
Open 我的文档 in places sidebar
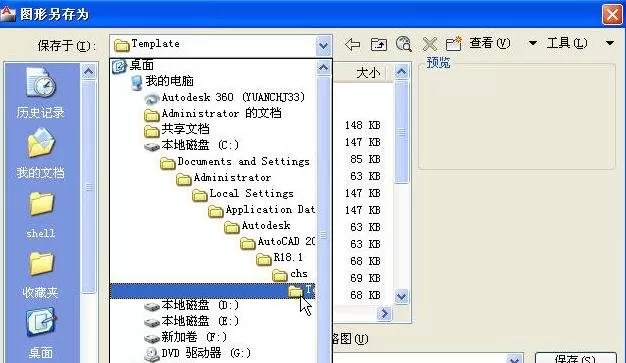point(41,153)
